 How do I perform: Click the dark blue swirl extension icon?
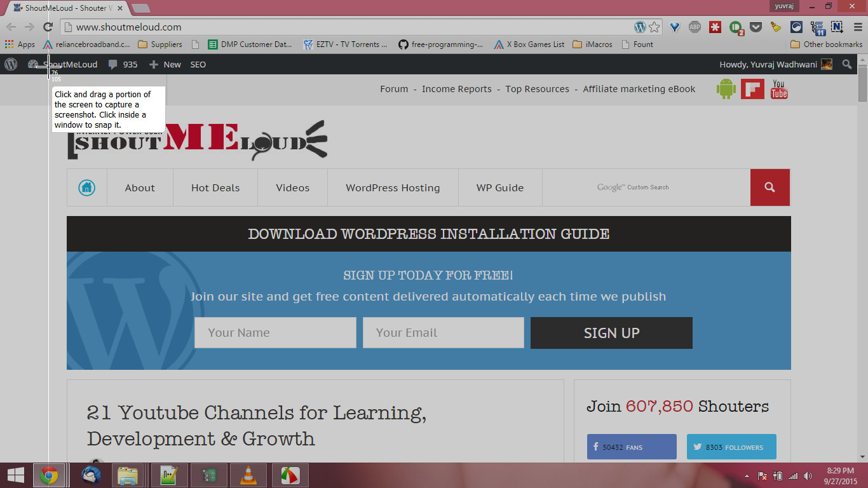point(796,27)
